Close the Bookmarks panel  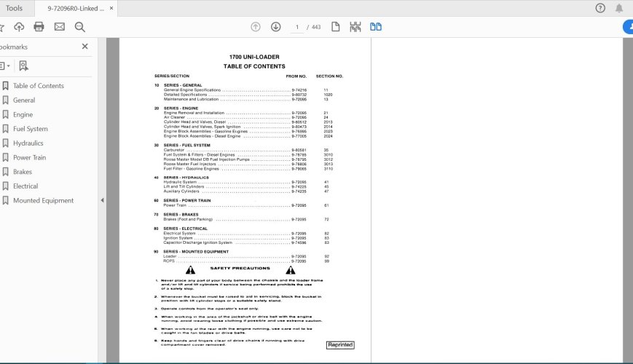[85, 47]
